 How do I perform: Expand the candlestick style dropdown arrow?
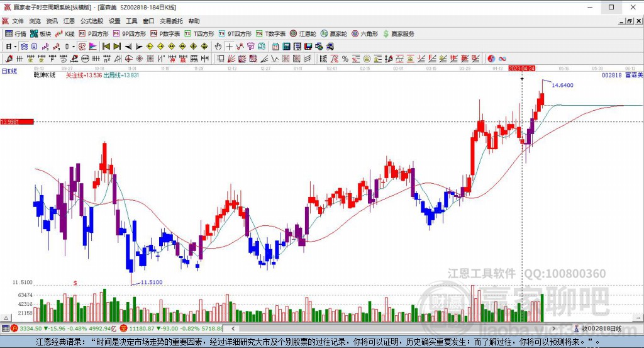(x=74, y=47)
